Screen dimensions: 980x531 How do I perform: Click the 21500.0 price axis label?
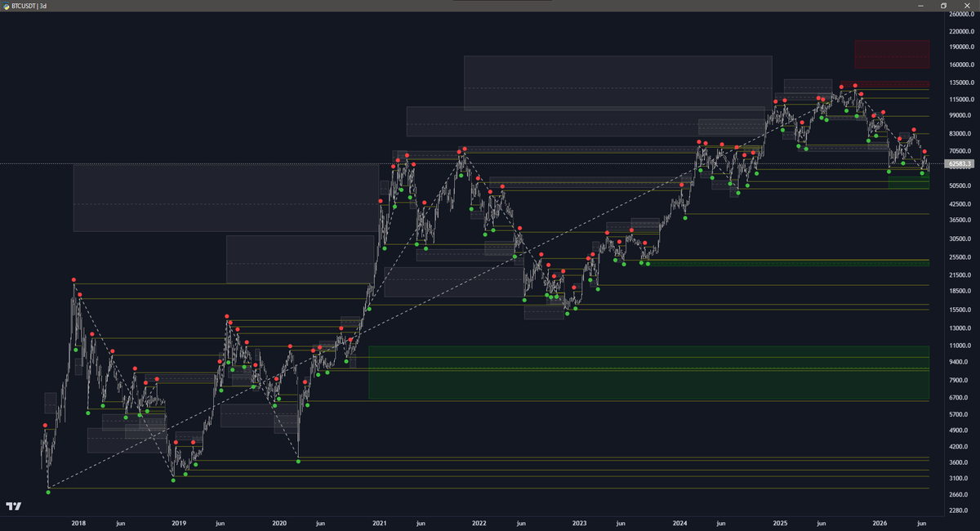(x=960, y=274)
